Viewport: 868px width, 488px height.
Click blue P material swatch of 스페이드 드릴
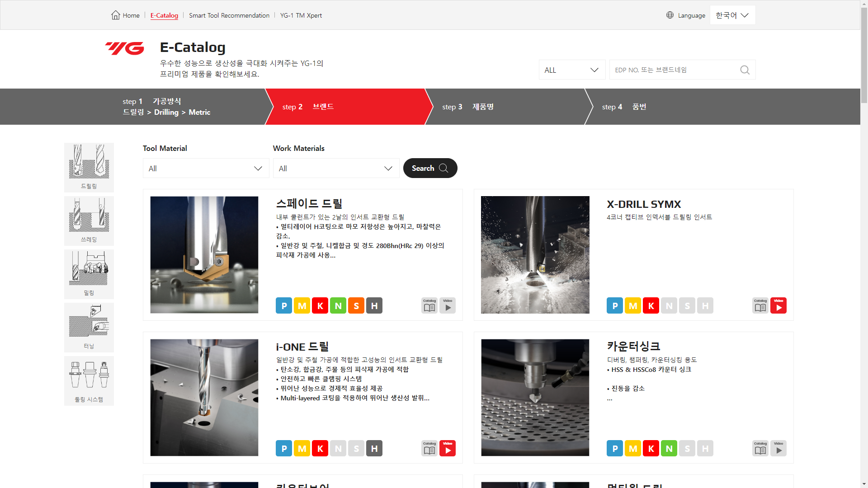pyautogui.click(x=284, y=305)
